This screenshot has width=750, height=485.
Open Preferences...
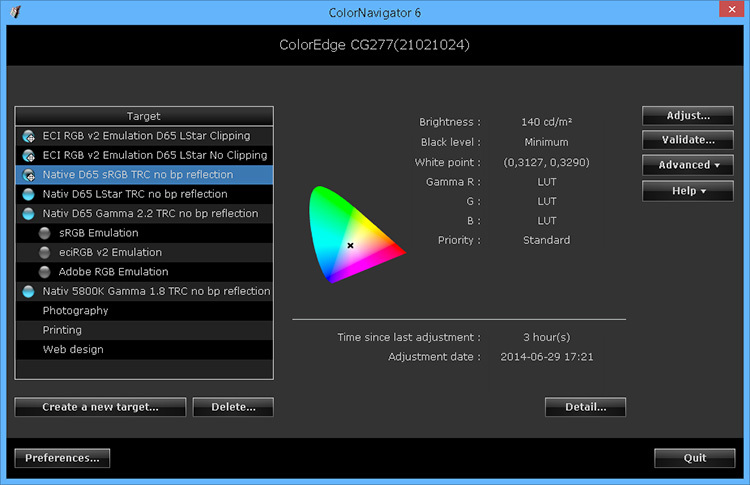pyautogui.click(x=62, y=458)
